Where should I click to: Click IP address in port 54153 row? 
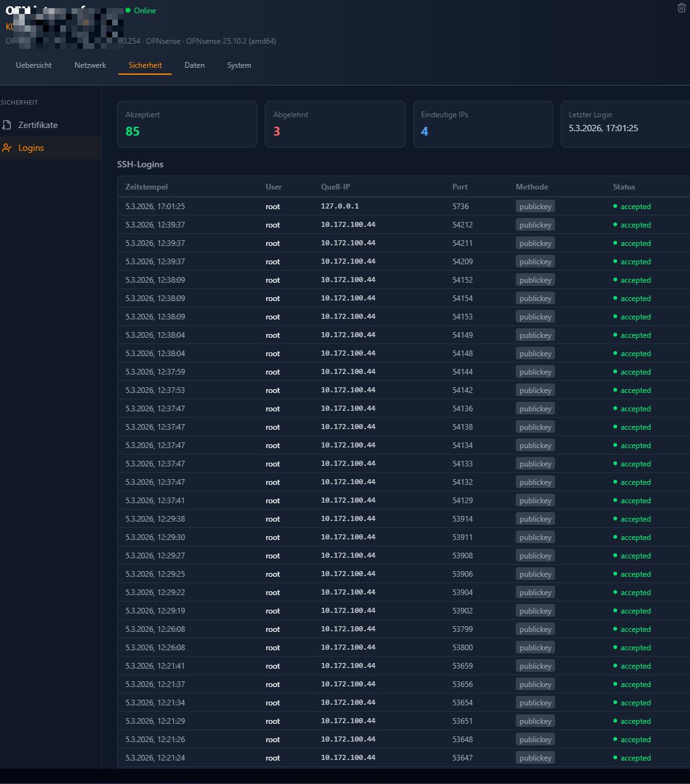[x=348, y=317]
